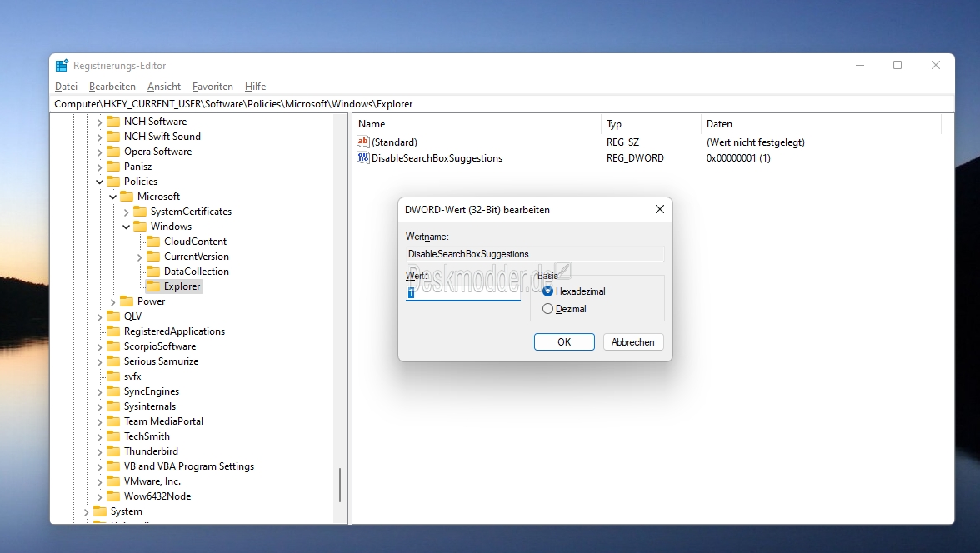Click the (Standard) string value icon
This screenshot has height=553, width=980.
click(362, 142)
